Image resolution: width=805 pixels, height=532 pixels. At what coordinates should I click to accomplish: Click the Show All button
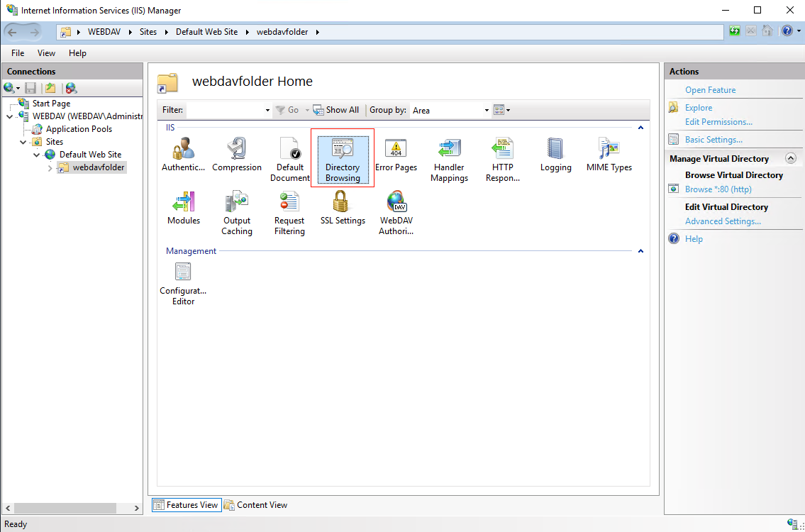coord(336,110)
